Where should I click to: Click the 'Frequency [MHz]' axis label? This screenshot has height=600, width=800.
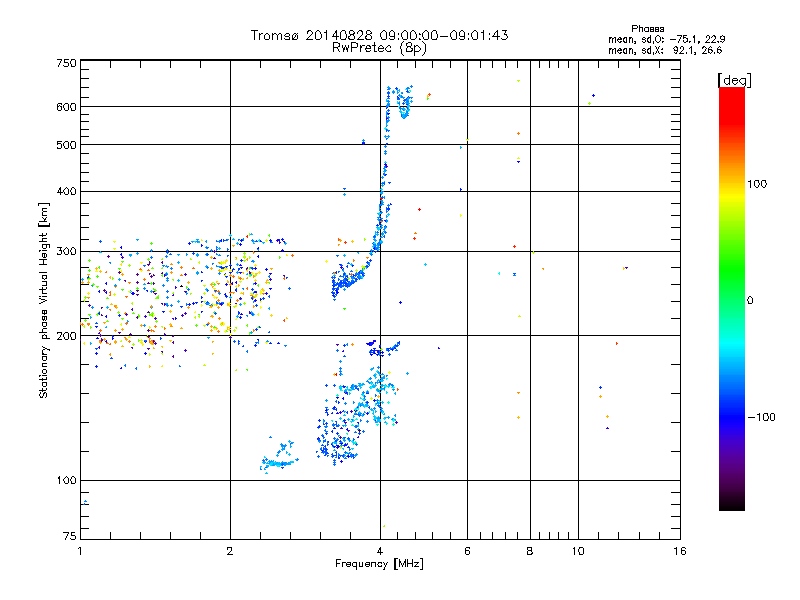click(379, 564)
